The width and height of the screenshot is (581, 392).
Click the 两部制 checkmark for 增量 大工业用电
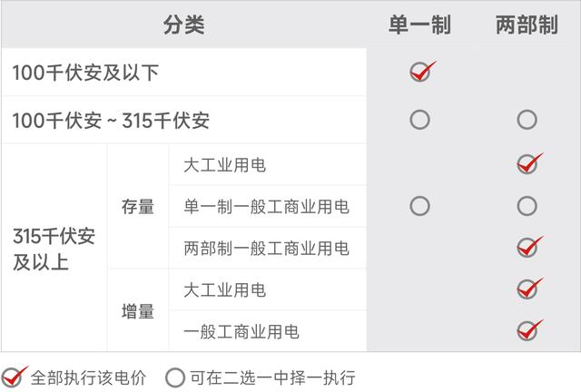click(527, 289)
